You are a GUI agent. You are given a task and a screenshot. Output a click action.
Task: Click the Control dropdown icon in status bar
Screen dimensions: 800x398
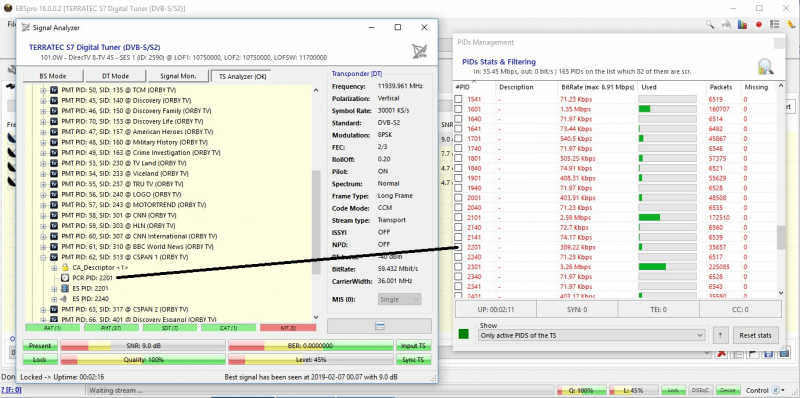tap(777, 390)
